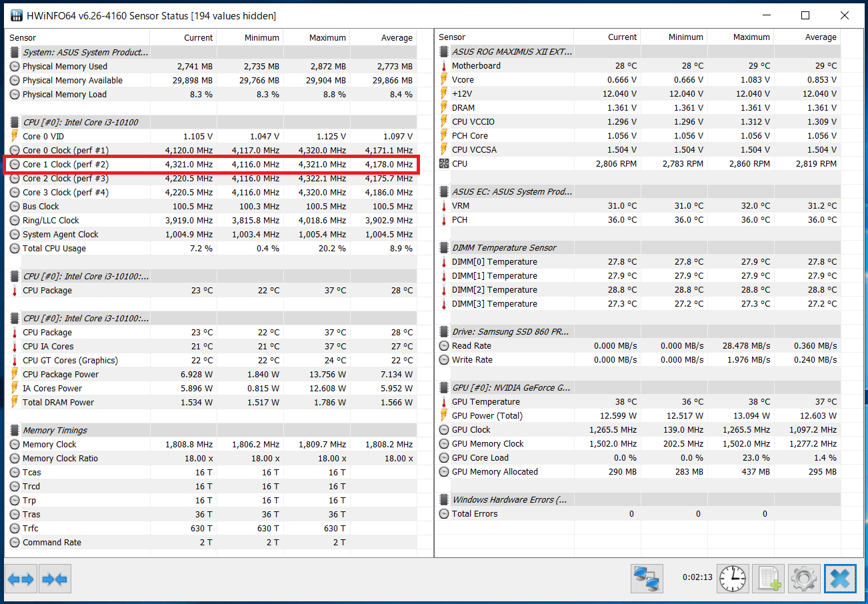The width and height of the screenshot is (868, 604).
Task: Click the chip icon of ASUS EC section
Action: click(x=444, y=191)
